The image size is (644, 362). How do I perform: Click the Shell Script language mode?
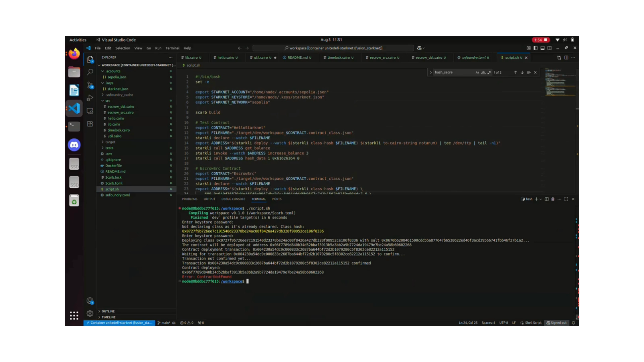pyautogui.click(x=533, y=323)
